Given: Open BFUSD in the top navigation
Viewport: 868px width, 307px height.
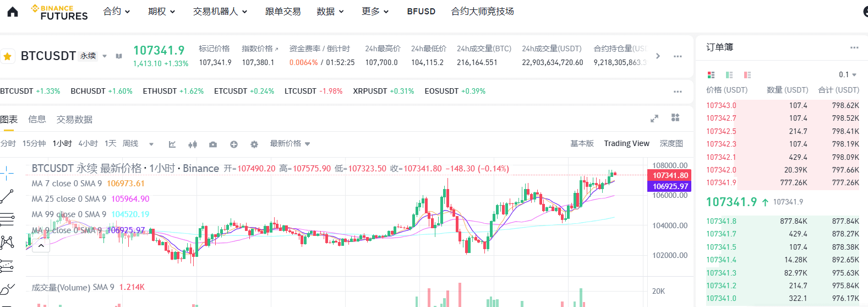Looking at the screenshot, I should point(421,11).
